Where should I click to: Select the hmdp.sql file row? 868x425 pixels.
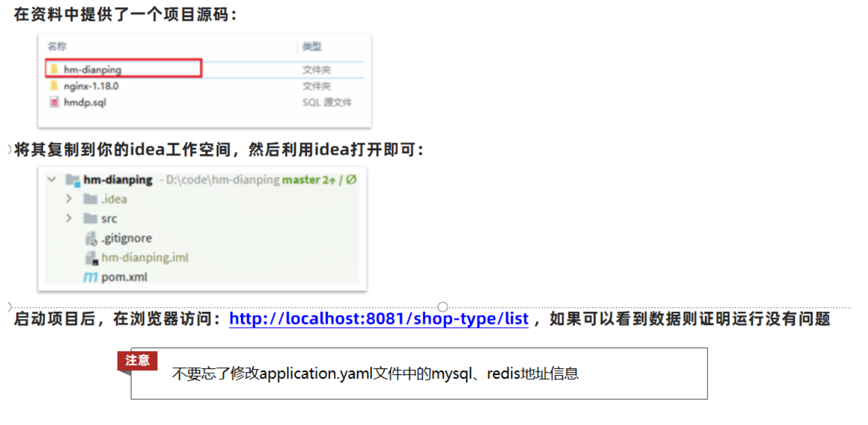click(204, 102)
